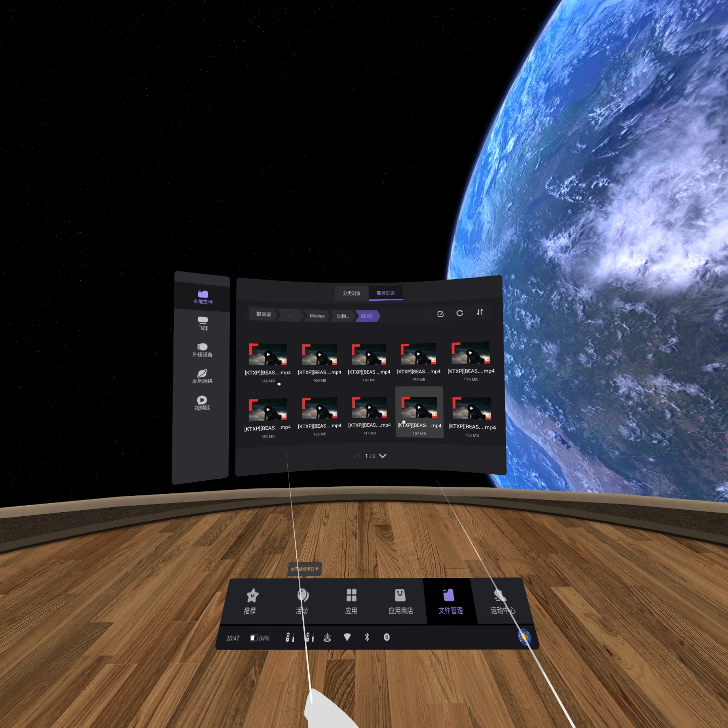Viewport: 728px width, 728px height.
Task: Navigate to 根目录 root breadcrumb
Action: [263, 314]
